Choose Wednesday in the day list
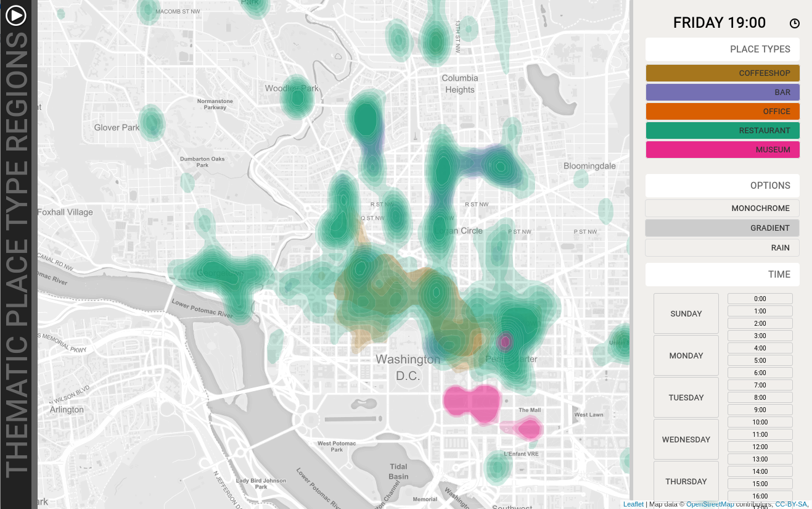 click(x=686, y=439)
